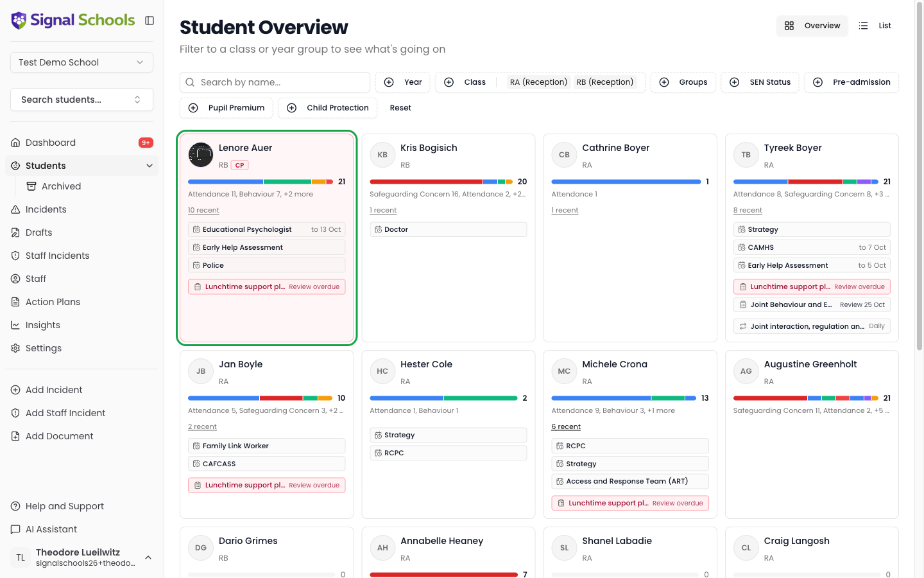Open Lenore Auer's Police agency entry
The width and height of the screenshot is (924, 578).
[266, 265]
